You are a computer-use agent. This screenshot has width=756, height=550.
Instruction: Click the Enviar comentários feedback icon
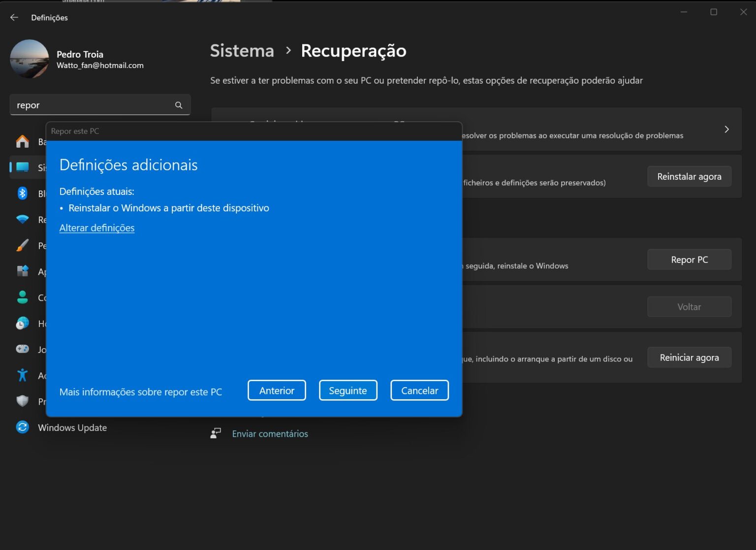(x=216, y=433)
